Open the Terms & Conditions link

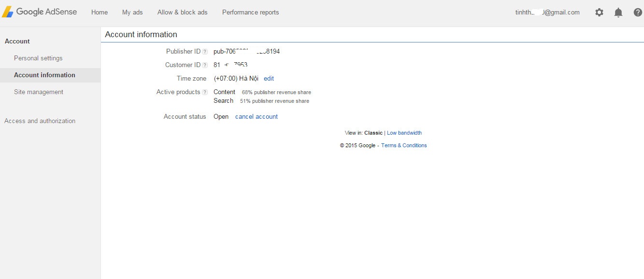[404, 146]
